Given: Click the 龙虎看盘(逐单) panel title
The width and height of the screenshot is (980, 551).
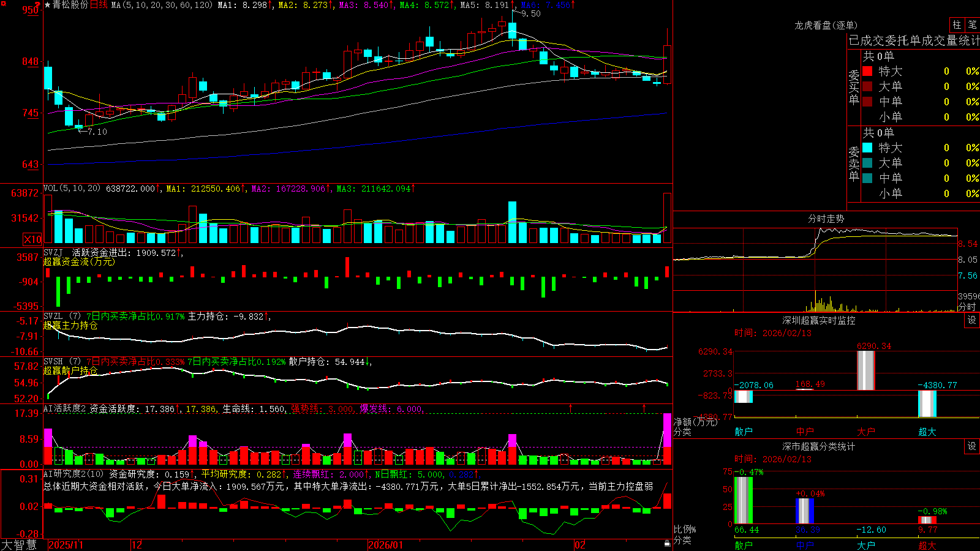Looking at the screenshot, I should [826, 25].
